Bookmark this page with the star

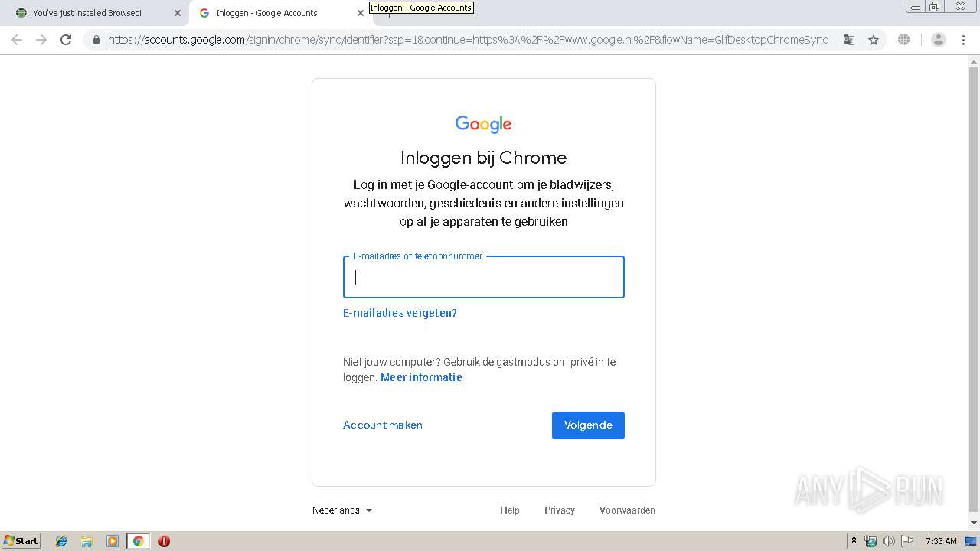pyautogui.click(x=874, y=40)
